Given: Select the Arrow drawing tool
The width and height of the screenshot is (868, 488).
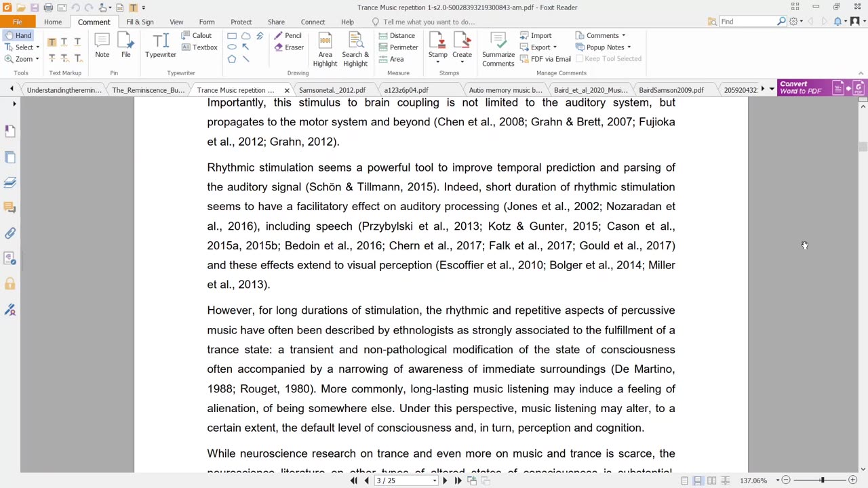Looking at the screenshot, I should coord(245,47).
